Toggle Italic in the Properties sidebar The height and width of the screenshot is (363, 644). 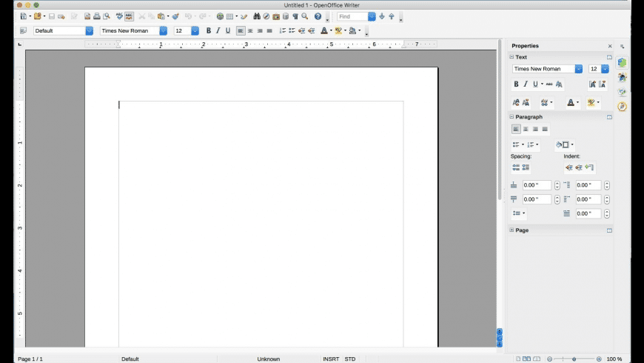(526, 84)
